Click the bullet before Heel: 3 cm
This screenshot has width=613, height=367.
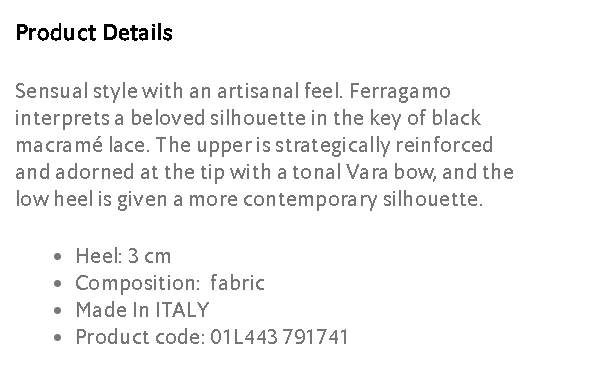click(57, 257)
